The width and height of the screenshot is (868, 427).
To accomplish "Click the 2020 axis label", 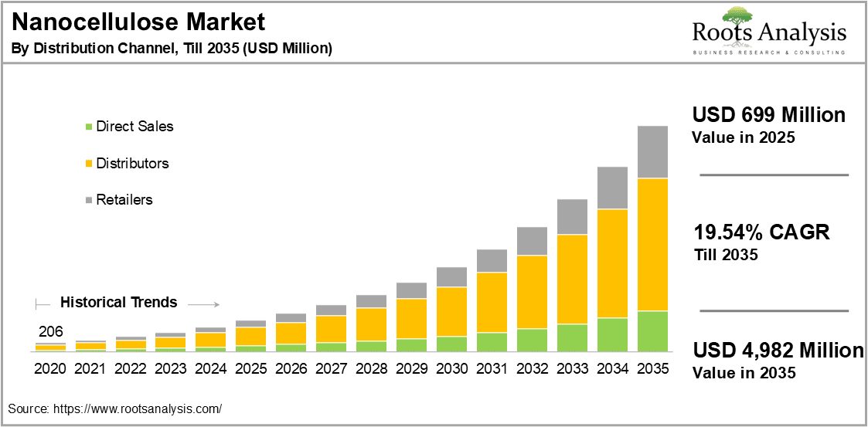I will (50, 368).
